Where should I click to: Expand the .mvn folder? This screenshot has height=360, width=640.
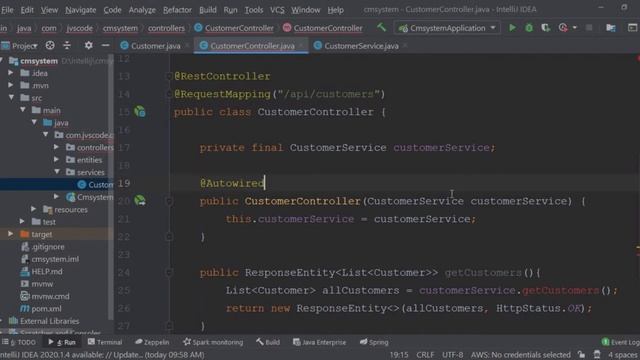click(x=11, y=85)
